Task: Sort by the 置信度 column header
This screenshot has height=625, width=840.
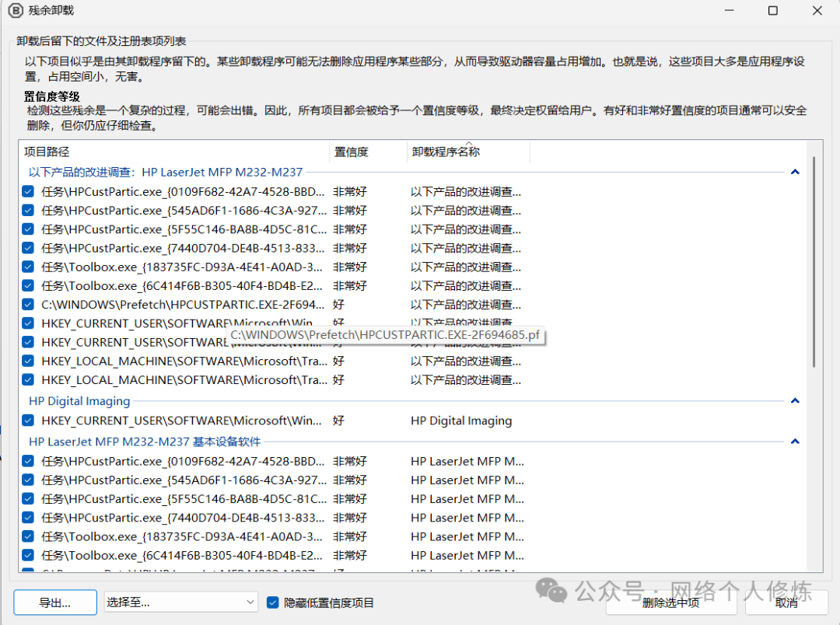Action: [x=368, y=152]
